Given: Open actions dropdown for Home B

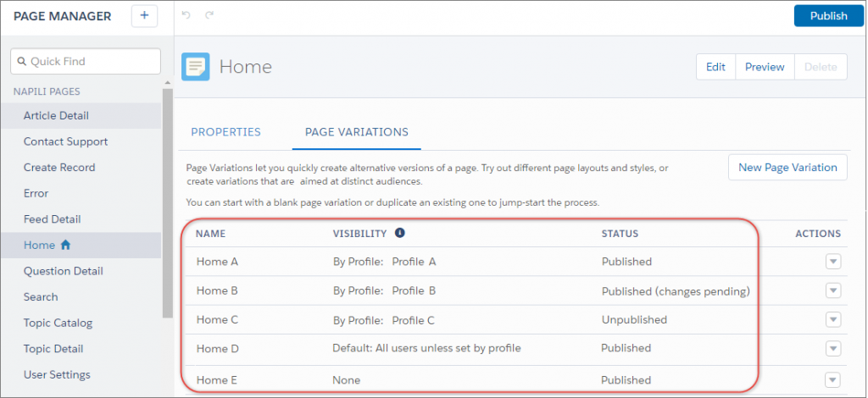Looking at the screenshot, I should (x=833, y=291).
